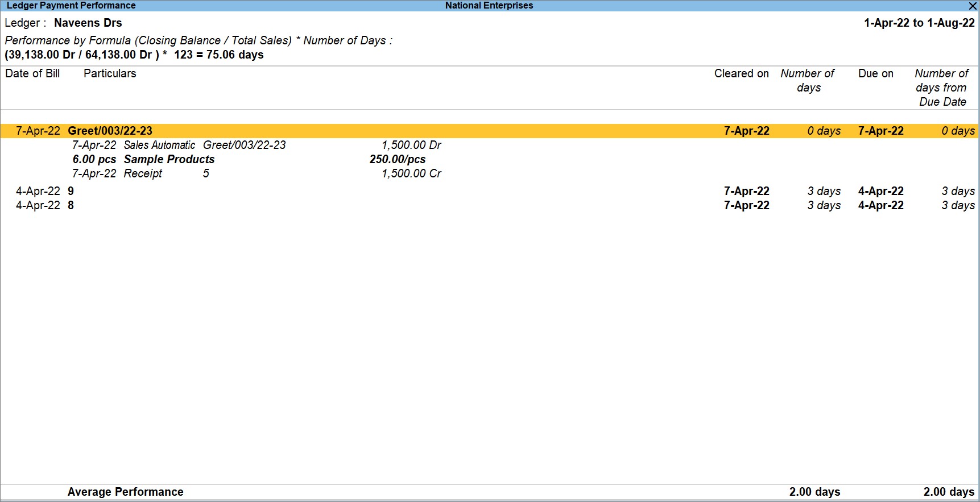This screenshot has height=502, width=980.
Task: Select bill number 8 in Particulars
Action: click(x=71, y=205)
